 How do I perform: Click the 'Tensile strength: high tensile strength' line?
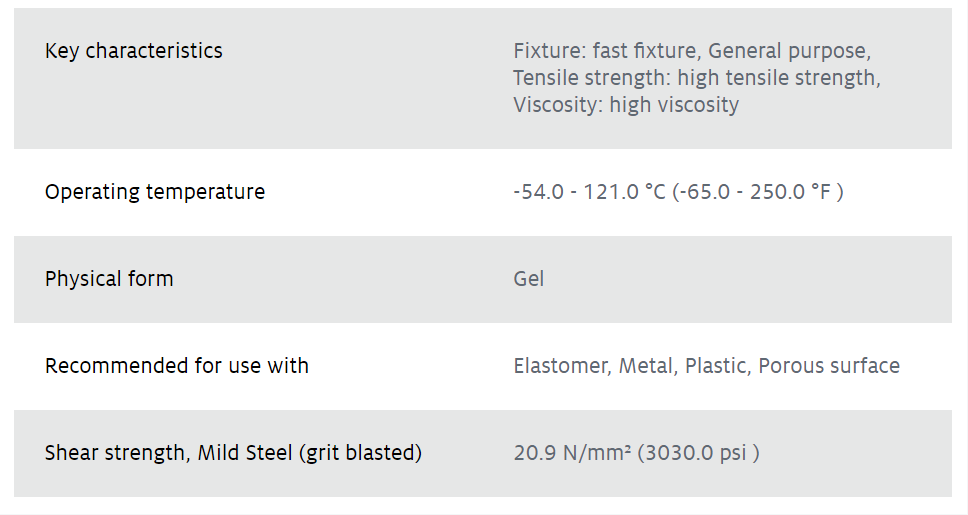pyautogui.click(x=695, y=78)
